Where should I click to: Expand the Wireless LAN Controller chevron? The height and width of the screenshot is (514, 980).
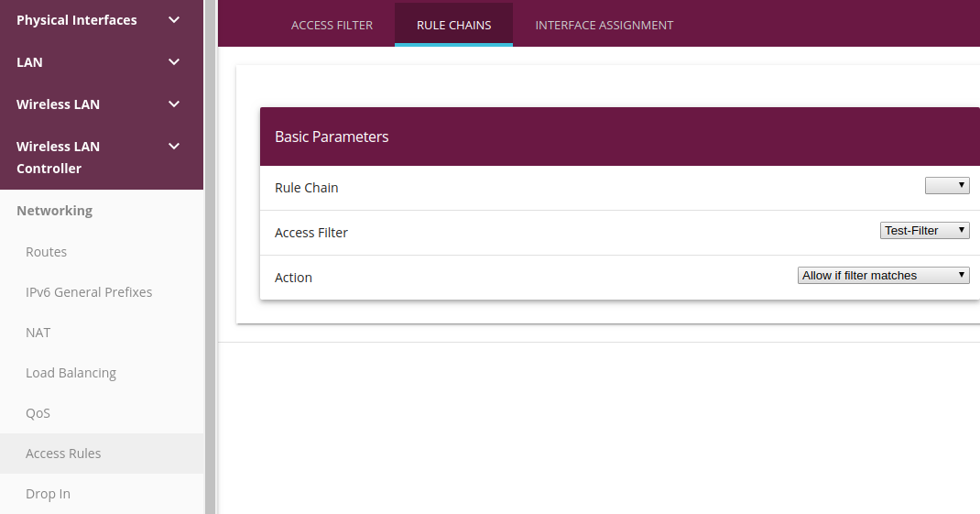coord(174,147)
